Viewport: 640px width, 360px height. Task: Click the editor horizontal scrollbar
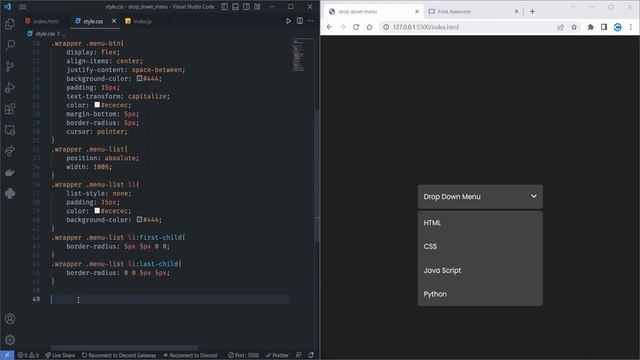[x=124, y=348]
